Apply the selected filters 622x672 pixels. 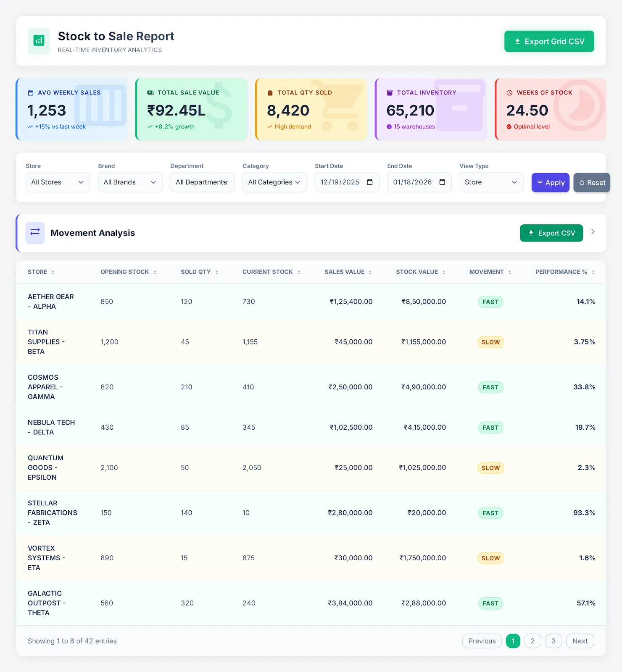[x=550, y=183]
